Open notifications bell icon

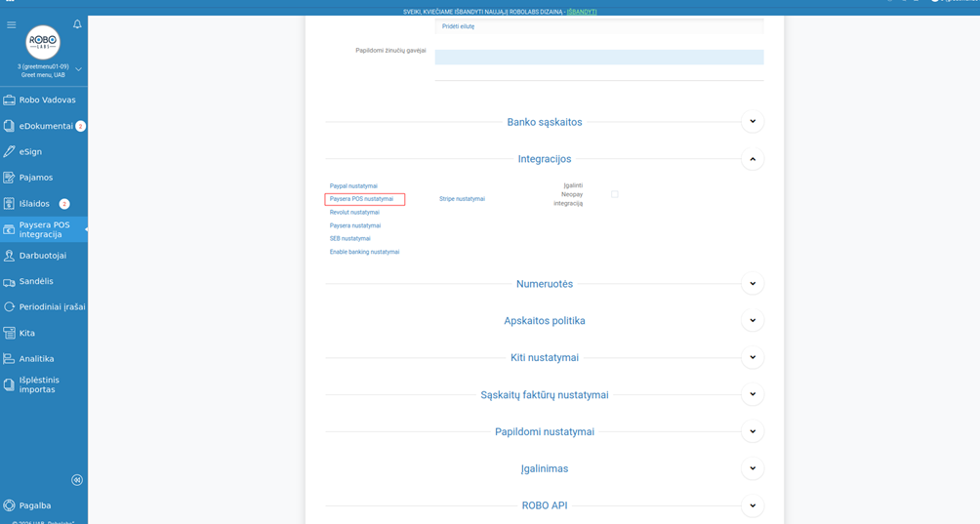click(77, 24)
